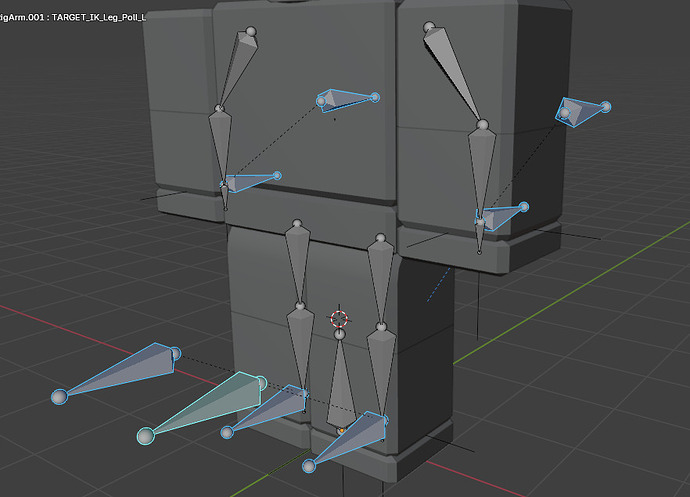
Task: Select the long grey upper arm bone in the wider arm block
Action: (455, 75)
